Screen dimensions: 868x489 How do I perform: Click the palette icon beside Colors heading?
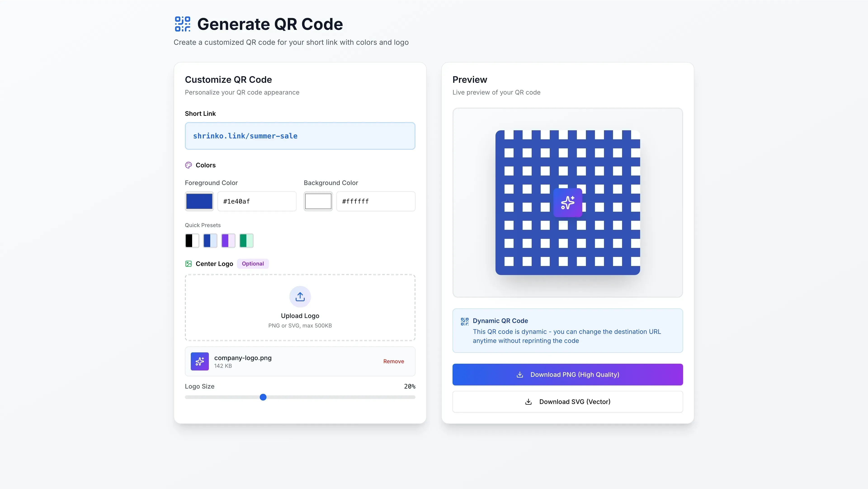(x=188, y=165)
